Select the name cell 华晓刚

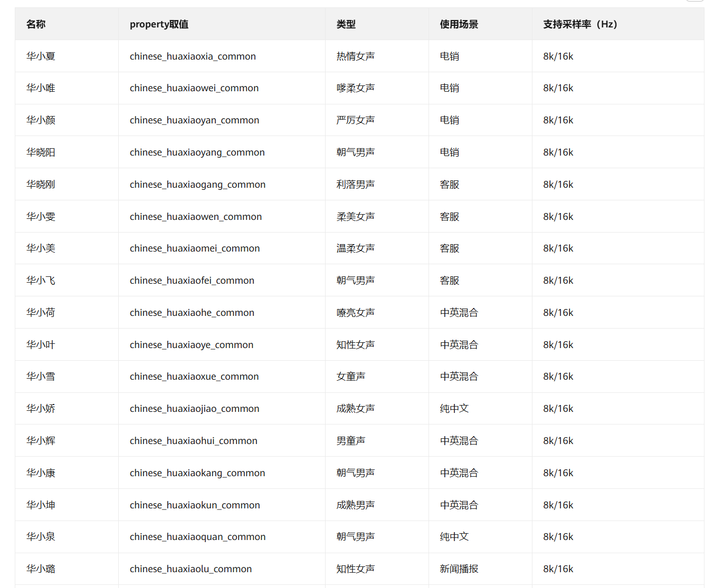coord(41,185)
